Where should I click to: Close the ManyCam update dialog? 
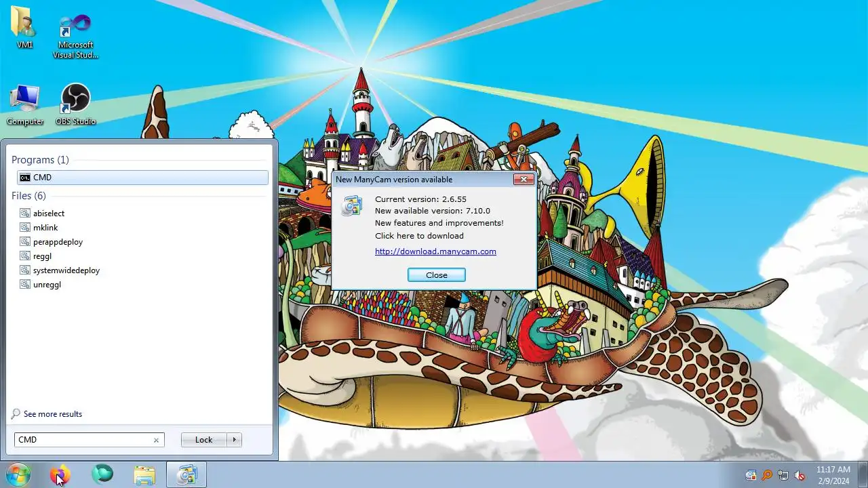click(436, 275)
